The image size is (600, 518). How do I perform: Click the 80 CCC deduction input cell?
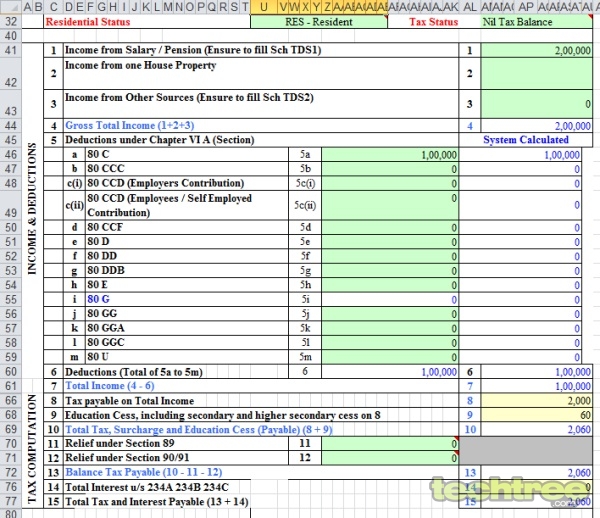point(390,169)
